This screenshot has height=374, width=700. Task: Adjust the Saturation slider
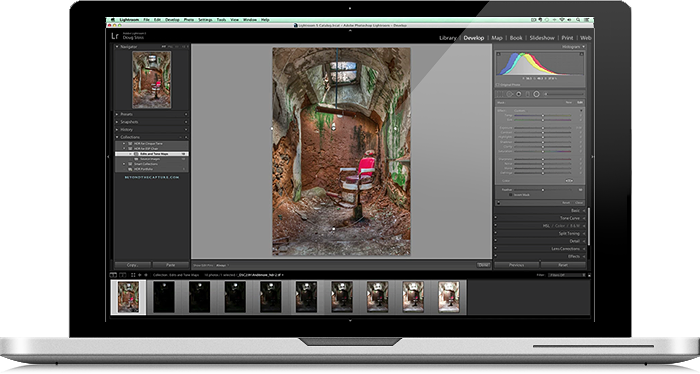tap(543, 151)
